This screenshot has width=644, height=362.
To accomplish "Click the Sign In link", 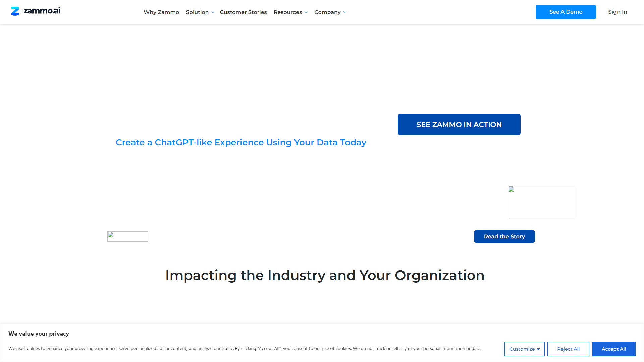I will 618,12.
